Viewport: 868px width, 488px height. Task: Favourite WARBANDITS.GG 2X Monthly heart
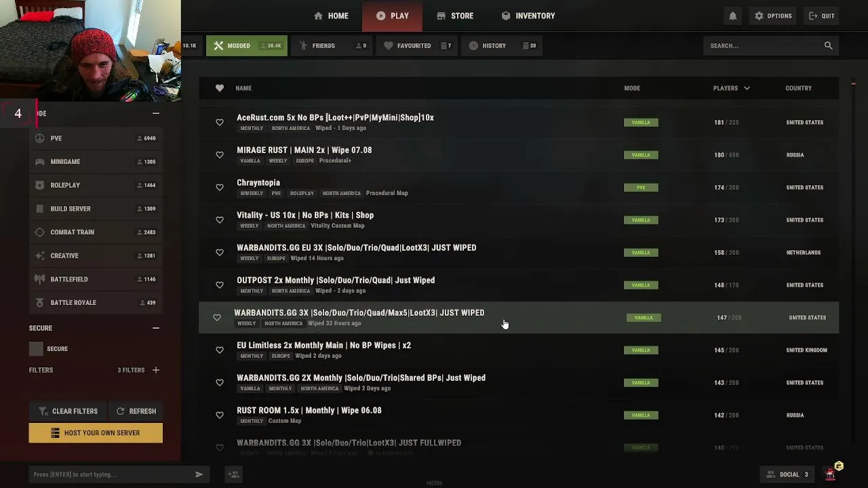[220, 383]
